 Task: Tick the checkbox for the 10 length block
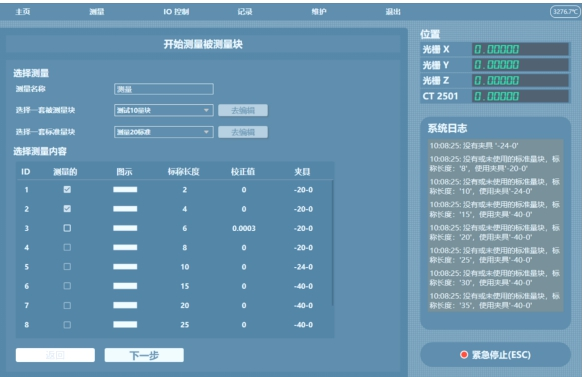pyautogui.click(x=67, y=267)
